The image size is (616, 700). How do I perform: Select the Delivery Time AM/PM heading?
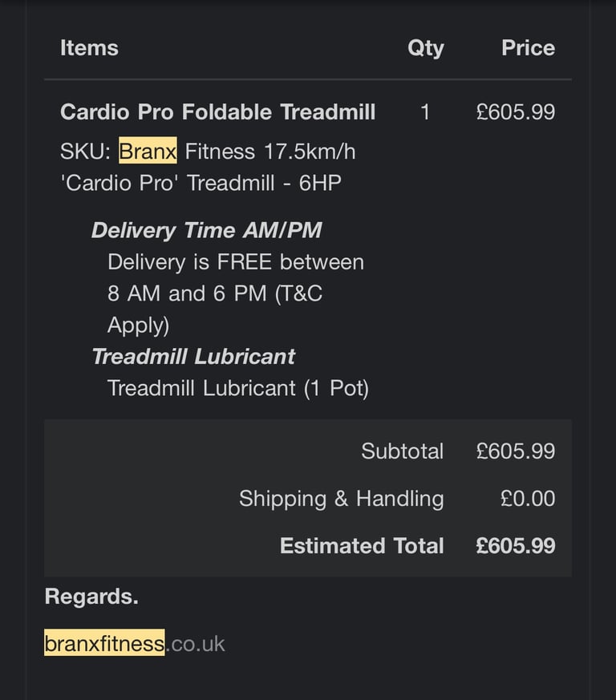point(206,230)
